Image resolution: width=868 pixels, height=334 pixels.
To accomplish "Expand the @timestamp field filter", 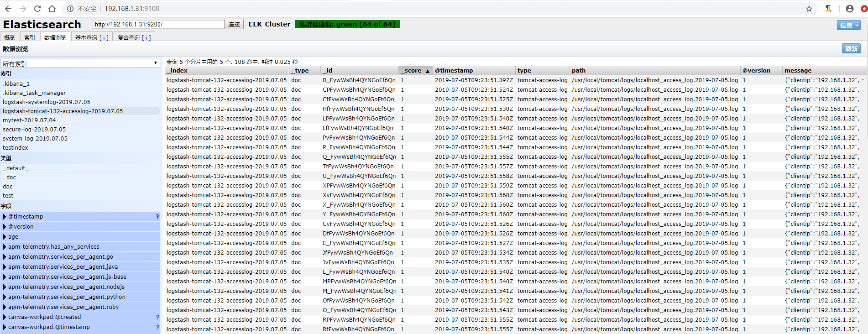I will pos(5,217).
